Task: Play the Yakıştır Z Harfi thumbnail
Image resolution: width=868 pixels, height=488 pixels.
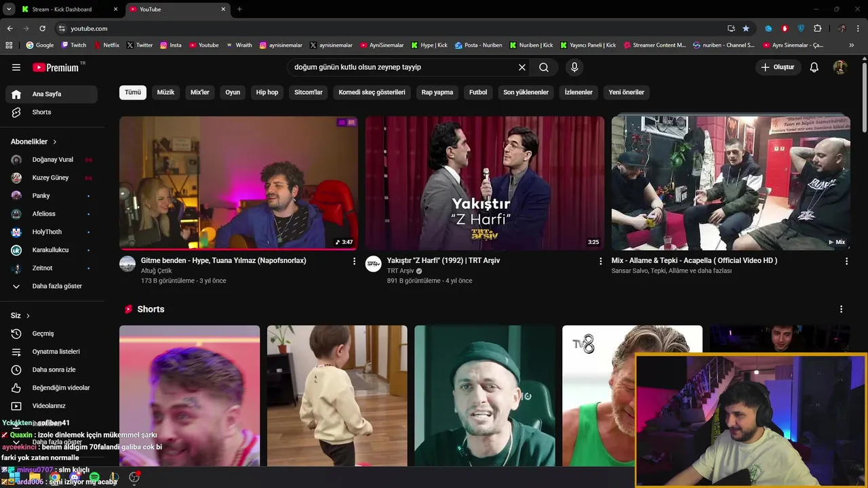Action: coord(485,183)
